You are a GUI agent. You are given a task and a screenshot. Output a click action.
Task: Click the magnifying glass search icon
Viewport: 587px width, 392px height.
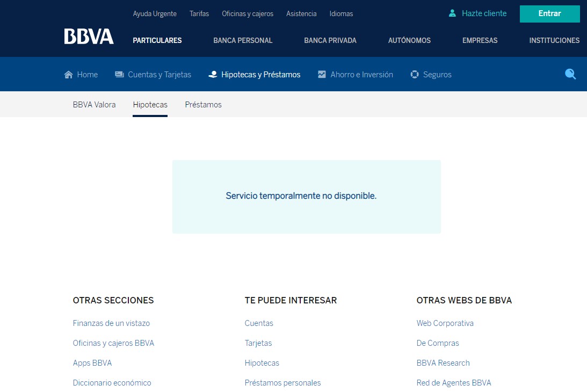click(570, 75)
